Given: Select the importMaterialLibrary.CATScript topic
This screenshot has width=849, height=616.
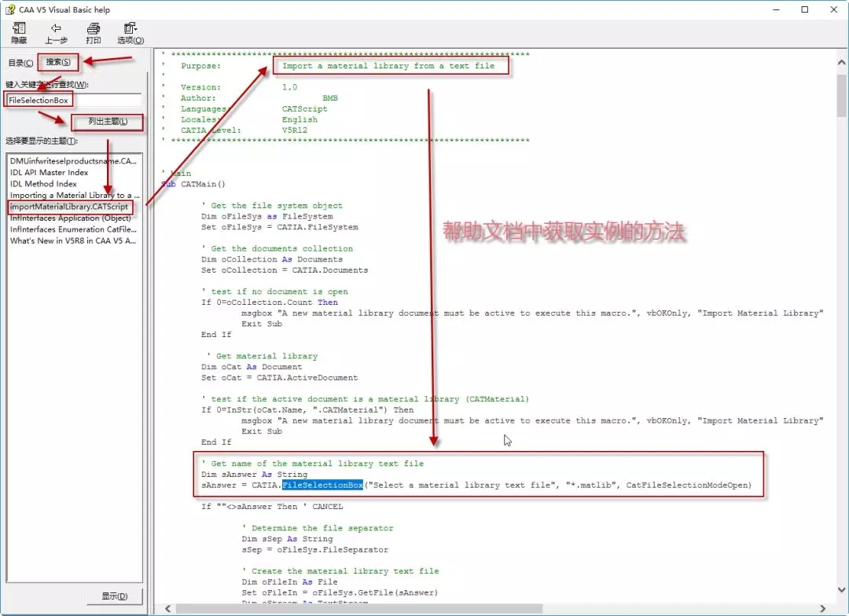Looking at the screenshot, I should click(x=68, y=206).
